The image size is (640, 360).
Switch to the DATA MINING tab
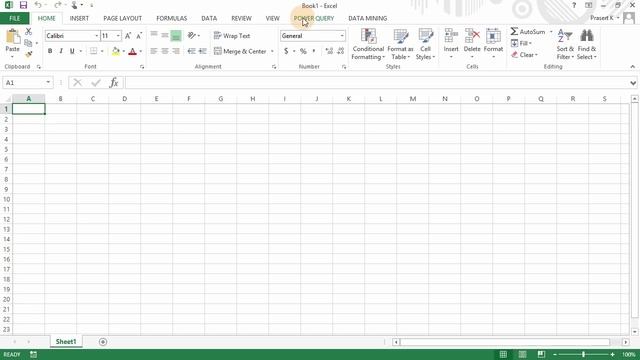click(367, 18)
